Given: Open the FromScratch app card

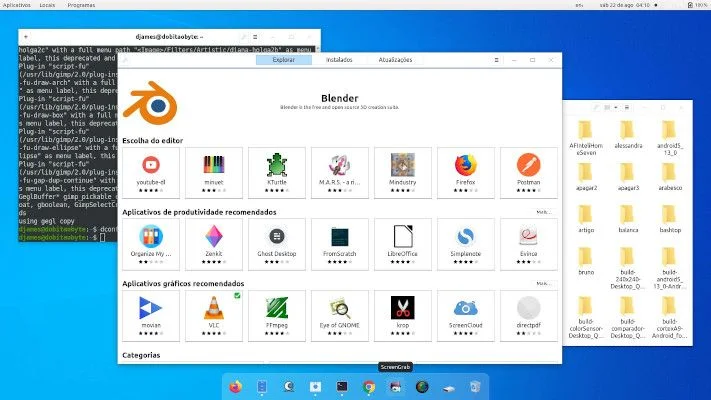Looking at the screenshot, I should coord(340,244).
